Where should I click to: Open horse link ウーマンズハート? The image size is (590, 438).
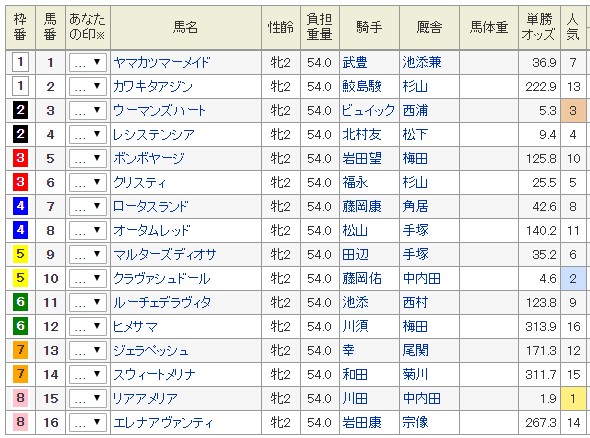(159, 111)
